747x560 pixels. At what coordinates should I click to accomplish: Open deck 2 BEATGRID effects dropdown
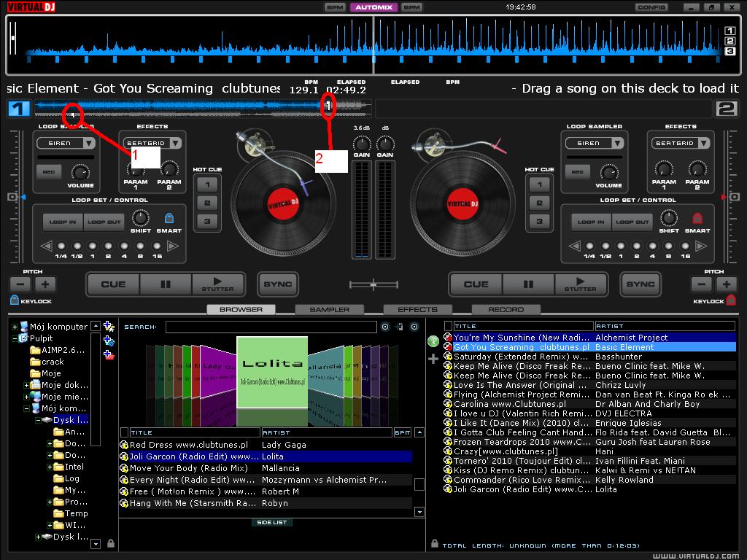coord(704,143)
